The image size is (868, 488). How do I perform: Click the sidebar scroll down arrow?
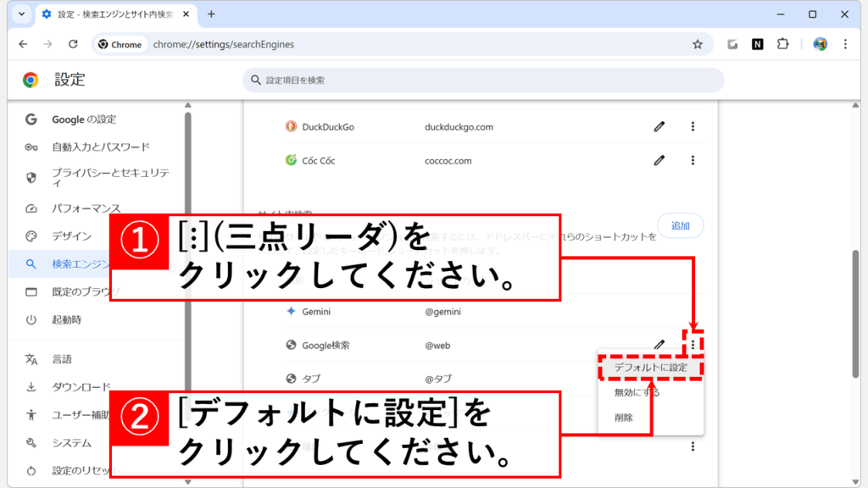point(187,482)
